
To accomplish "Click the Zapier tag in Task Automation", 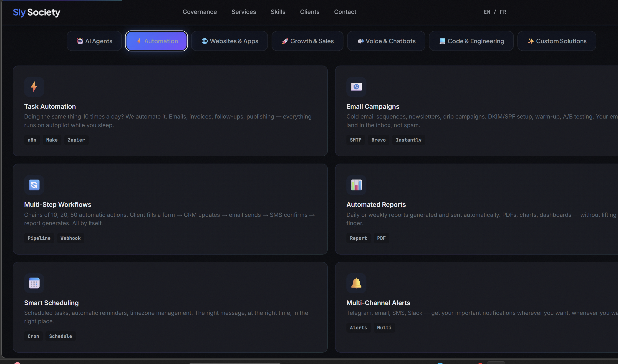I will pyautogui.click(x=76, y=140).
